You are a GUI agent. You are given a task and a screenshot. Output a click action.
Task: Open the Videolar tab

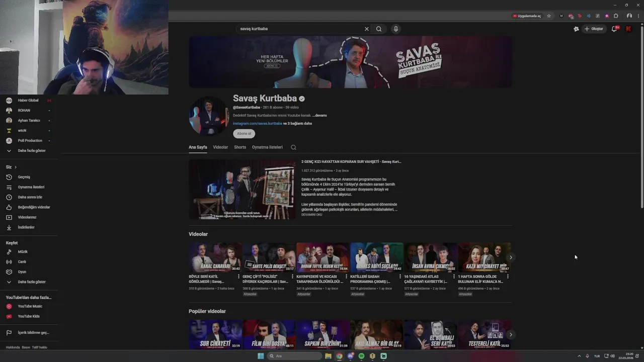220,147
